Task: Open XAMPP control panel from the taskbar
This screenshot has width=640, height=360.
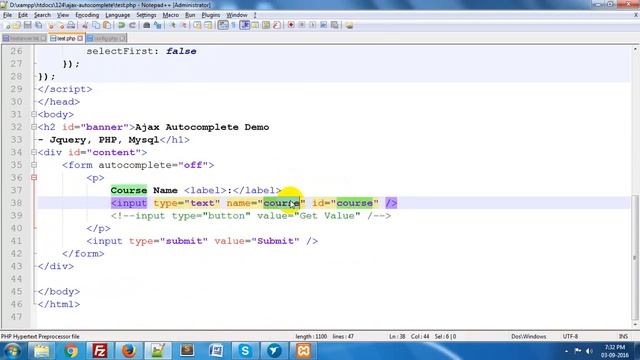Action: point(303,351)
